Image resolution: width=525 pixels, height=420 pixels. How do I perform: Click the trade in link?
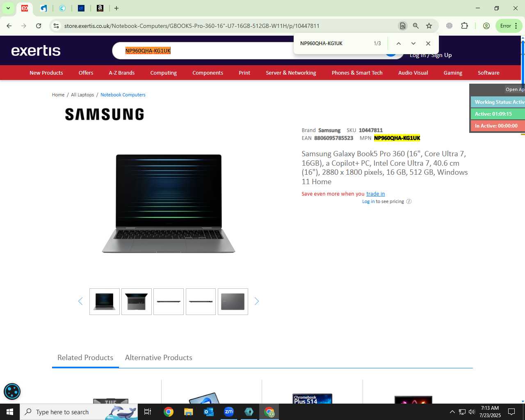point(375,194)
